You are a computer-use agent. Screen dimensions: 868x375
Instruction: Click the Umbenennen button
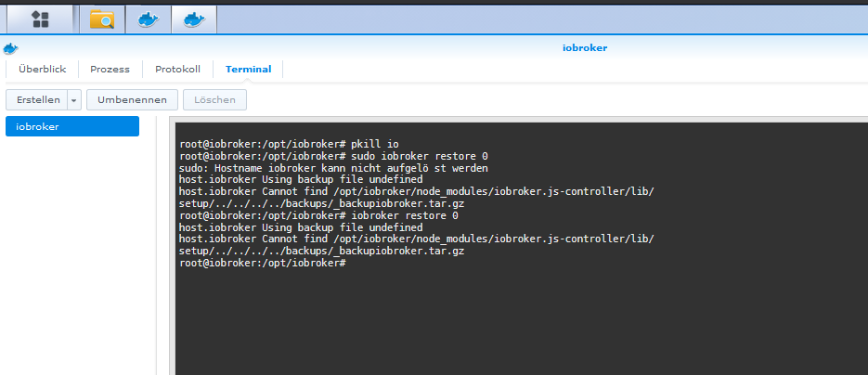pyautogui.click(x=133, y=99)
